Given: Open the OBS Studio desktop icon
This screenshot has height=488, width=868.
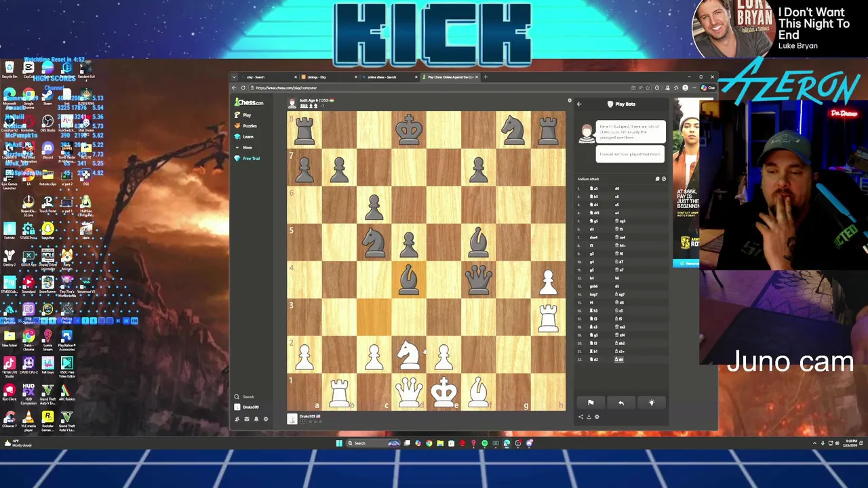Looking at the screenshot, I should tap(47, 123).
